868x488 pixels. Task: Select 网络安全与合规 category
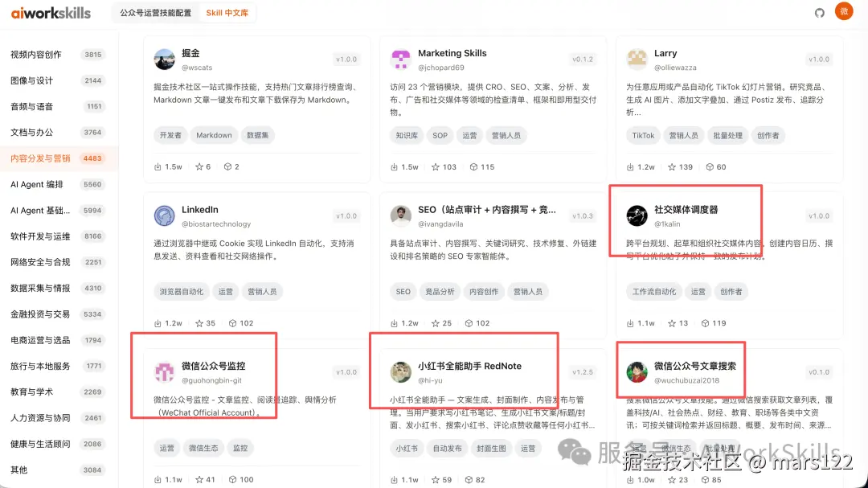[x=58, y=262]
